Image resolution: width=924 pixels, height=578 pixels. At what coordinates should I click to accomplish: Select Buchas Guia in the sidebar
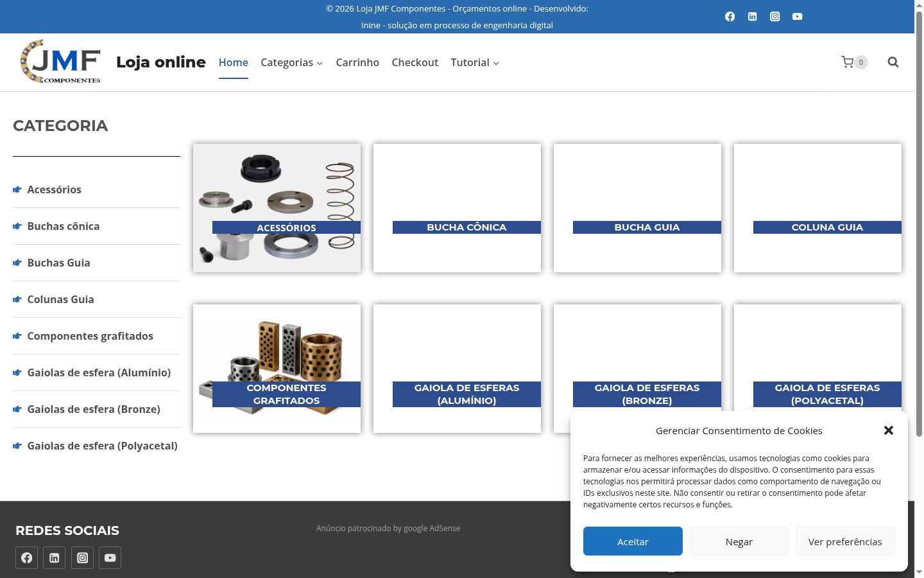[58, 263]
